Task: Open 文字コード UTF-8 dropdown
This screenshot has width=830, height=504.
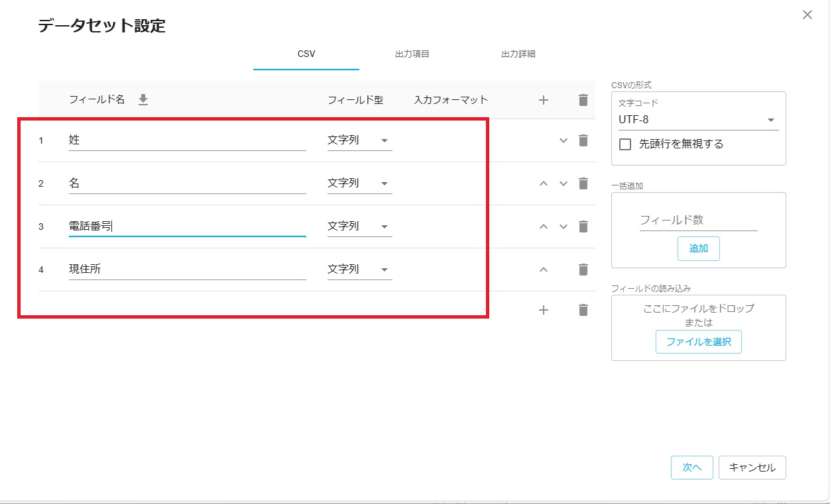Action: click(x=697, y=120)
